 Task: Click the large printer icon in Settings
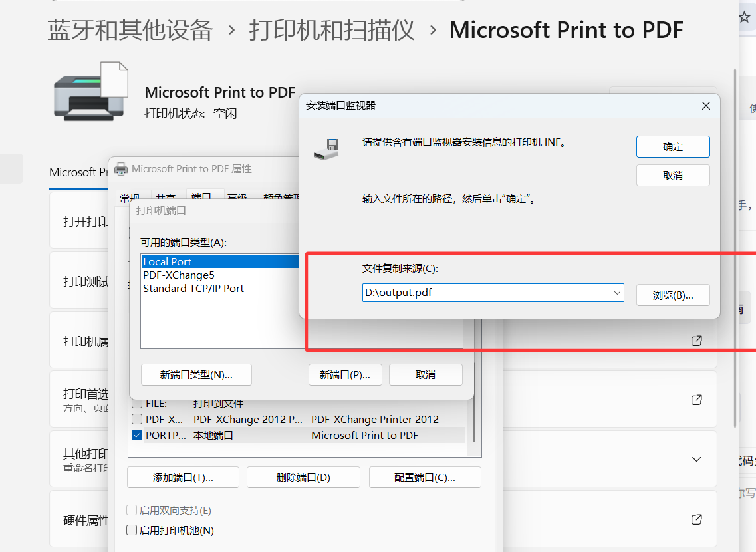91,91
